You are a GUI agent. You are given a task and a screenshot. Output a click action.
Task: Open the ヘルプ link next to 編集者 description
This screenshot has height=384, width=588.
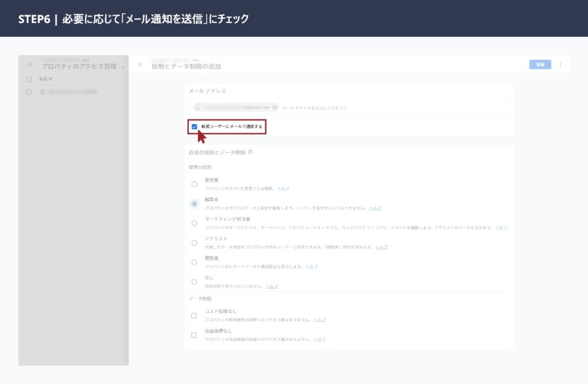point(374,208)
